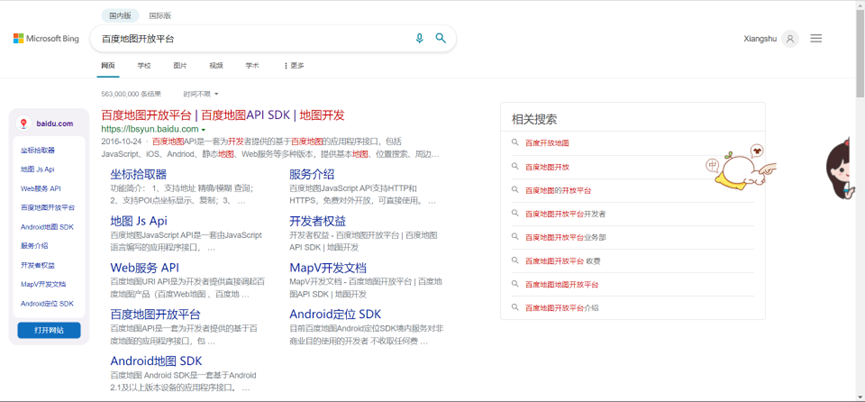Open the Web服务 API sitelink heading
The width and height of the screenshot is (865, 402).
145,268
